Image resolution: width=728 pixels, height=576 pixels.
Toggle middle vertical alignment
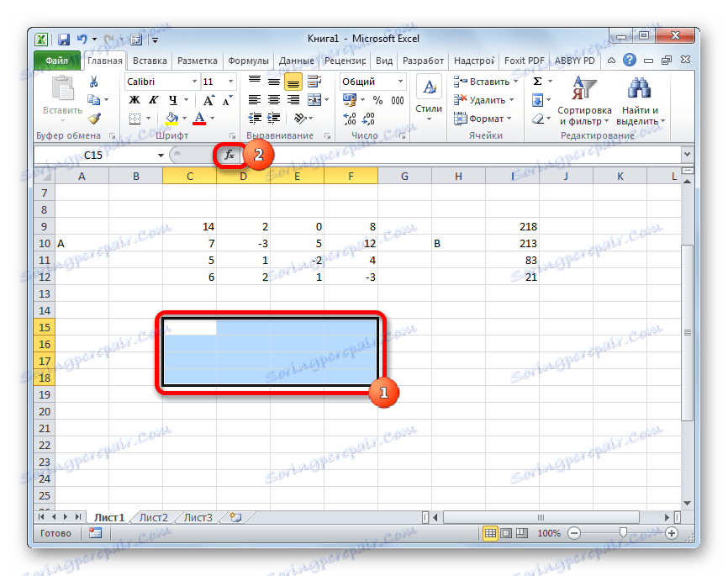click(x=274, y=82)
